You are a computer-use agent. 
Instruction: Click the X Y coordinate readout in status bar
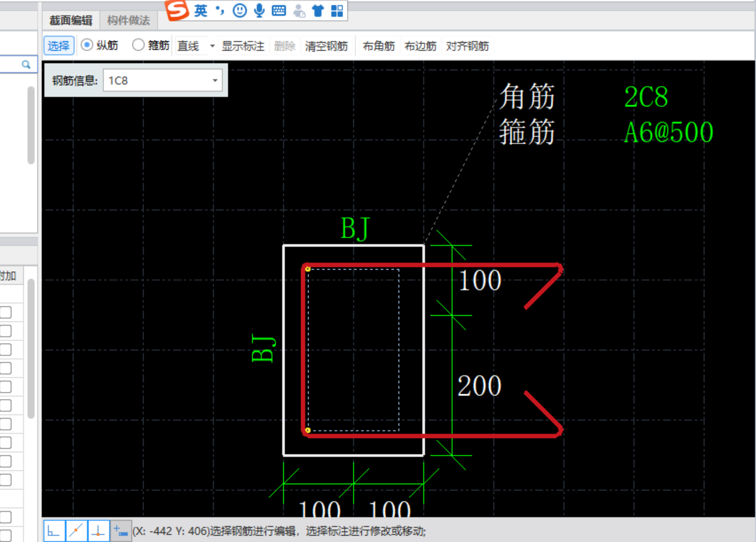click(172, 531)
